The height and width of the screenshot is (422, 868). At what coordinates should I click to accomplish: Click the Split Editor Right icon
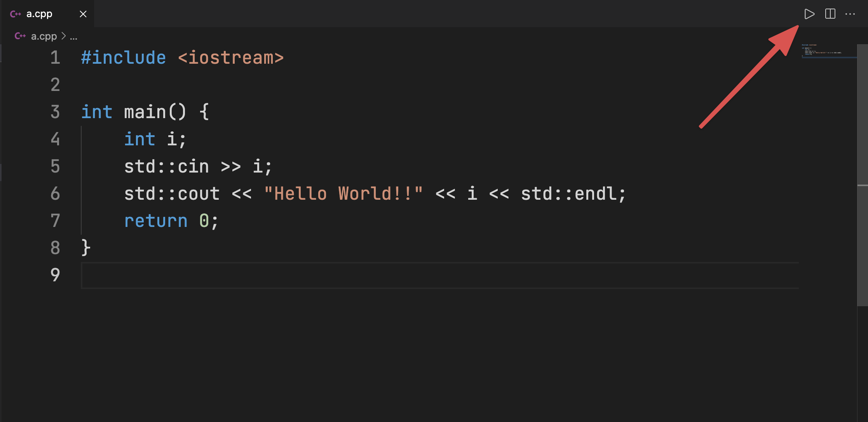(x=830, y=14)
